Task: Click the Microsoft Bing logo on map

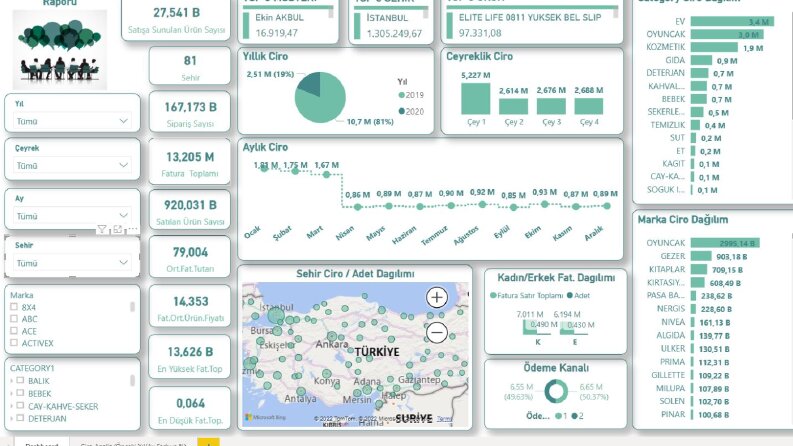Action: (x=266, y=418)
